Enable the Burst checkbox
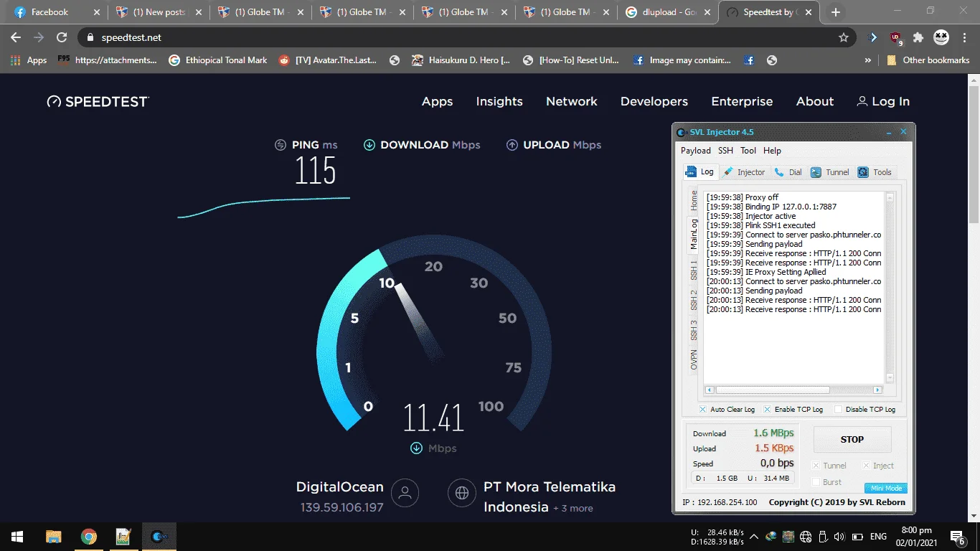The width and height of the screenshot is (980, 551). (816, 482)
